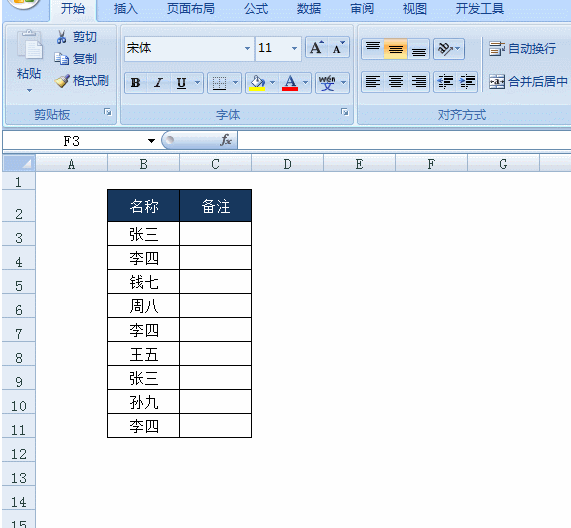Select the 李四 cell in row 11

pos(143,426)
